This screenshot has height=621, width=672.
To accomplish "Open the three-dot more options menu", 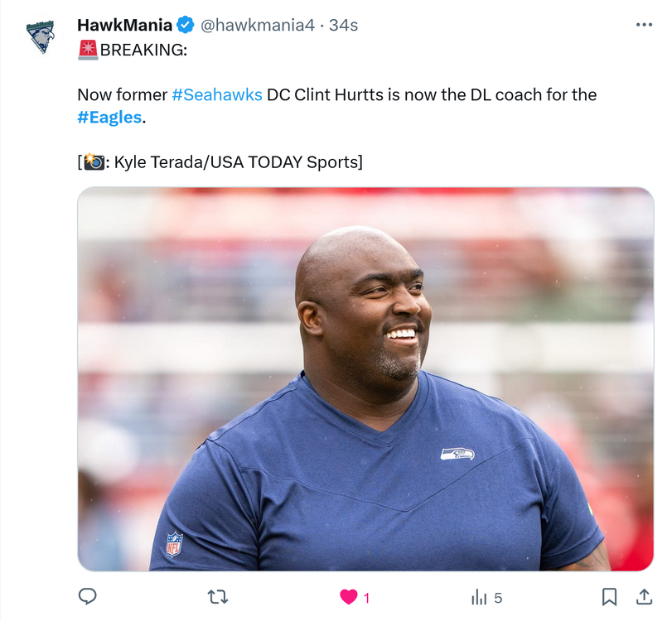I will click(644, 26).
